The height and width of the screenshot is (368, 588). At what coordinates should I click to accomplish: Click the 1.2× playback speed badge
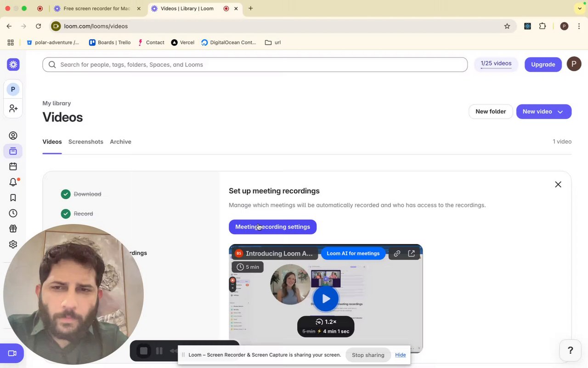pyautogui.click(x=326, y=322)
